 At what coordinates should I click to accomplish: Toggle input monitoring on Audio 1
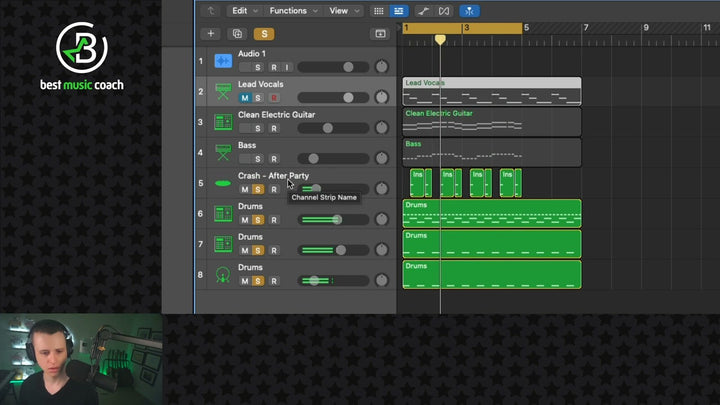coord(287,68)
